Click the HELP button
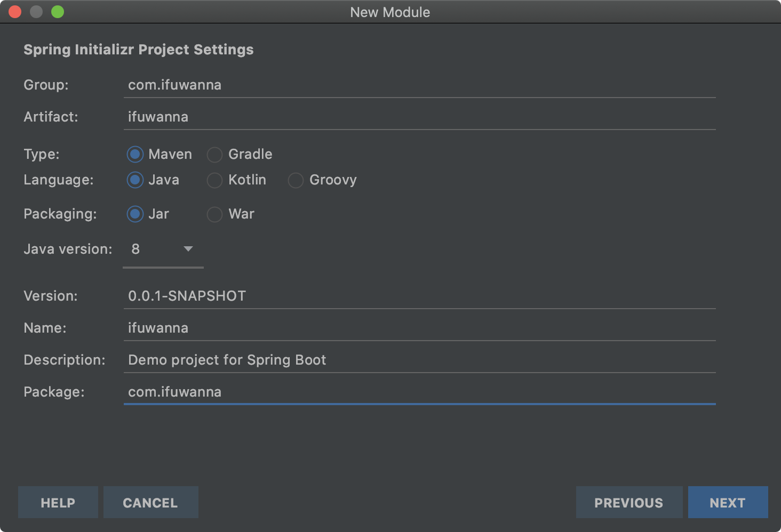 click(58, 502)
